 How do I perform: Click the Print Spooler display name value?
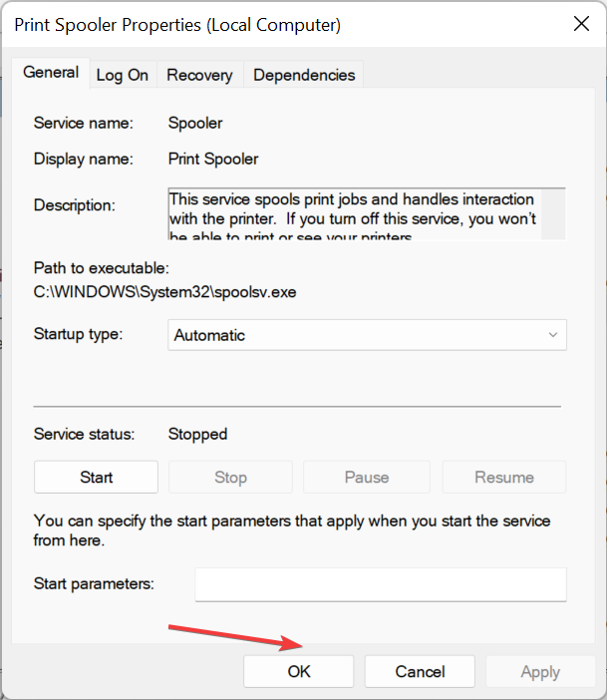coord(213,159)
